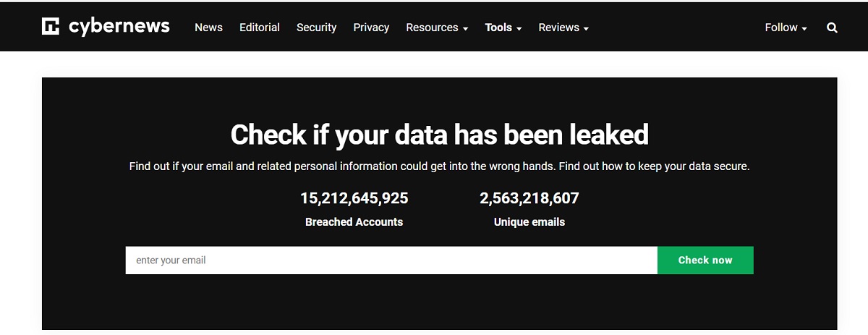The width and height of the screenshot is (868, 335).
Task: Click the Breached Accounts label
Action: [354, 222]
